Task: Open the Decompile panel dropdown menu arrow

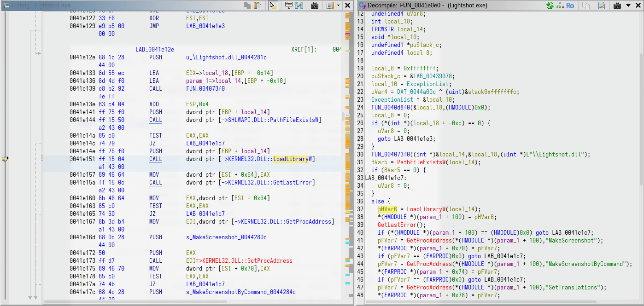Action: point(628,6)
